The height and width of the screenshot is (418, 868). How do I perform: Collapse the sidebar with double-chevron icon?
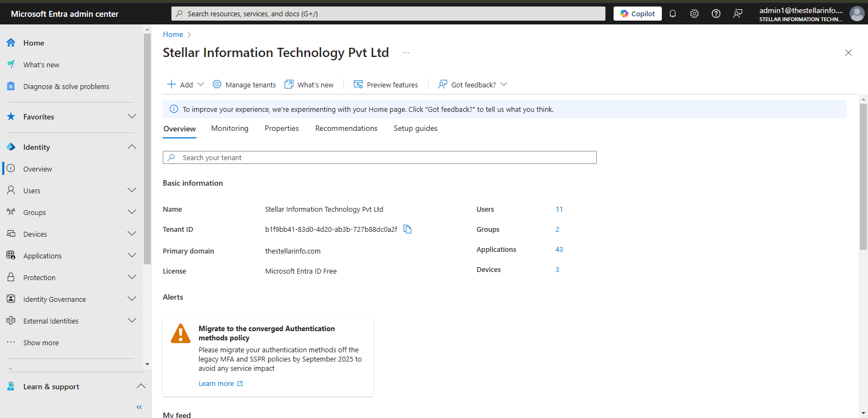pyautogui.click(x=139, y=407)
